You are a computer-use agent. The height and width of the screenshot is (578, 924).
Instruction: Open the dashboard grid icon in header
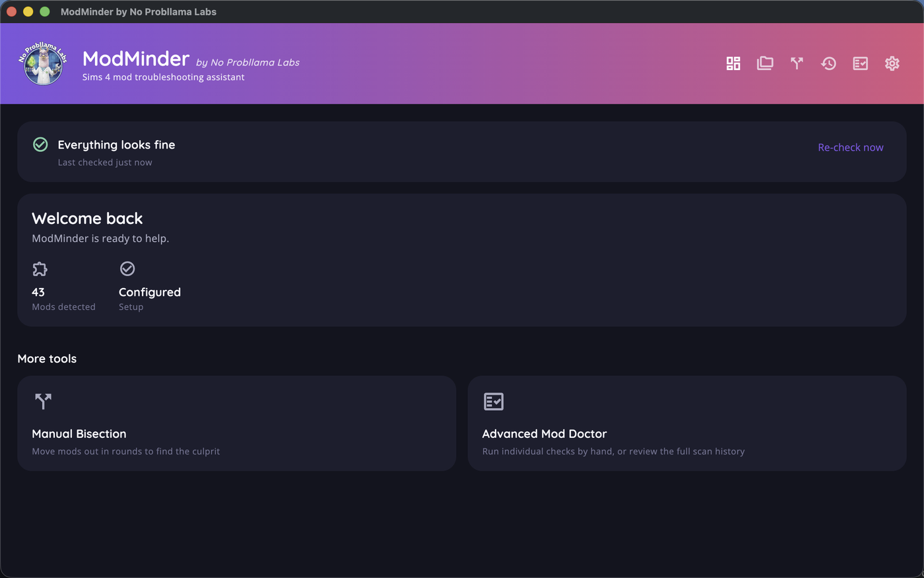pos(733,63)
